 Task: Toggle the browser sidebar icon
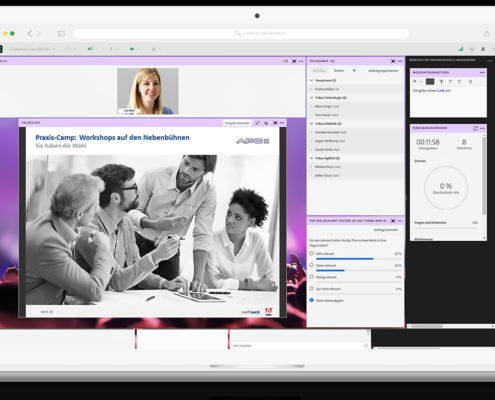(x=61, y=33)
